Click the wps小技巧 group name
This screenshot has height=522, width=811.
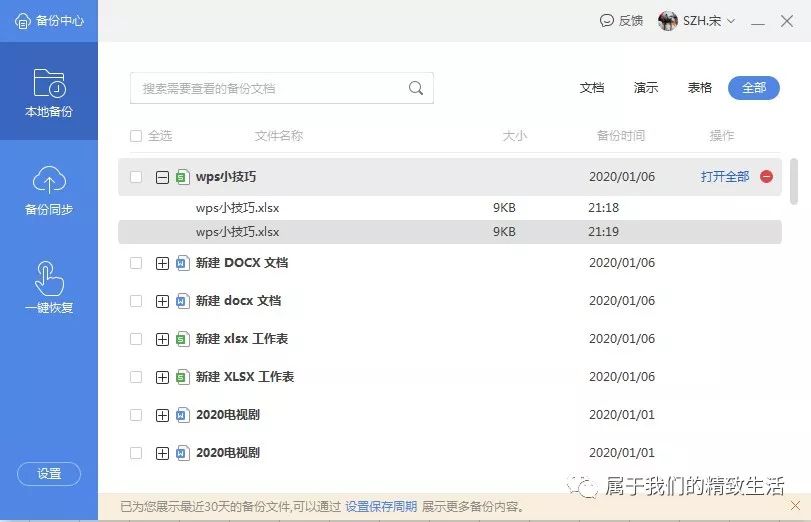tap(226, 177)
